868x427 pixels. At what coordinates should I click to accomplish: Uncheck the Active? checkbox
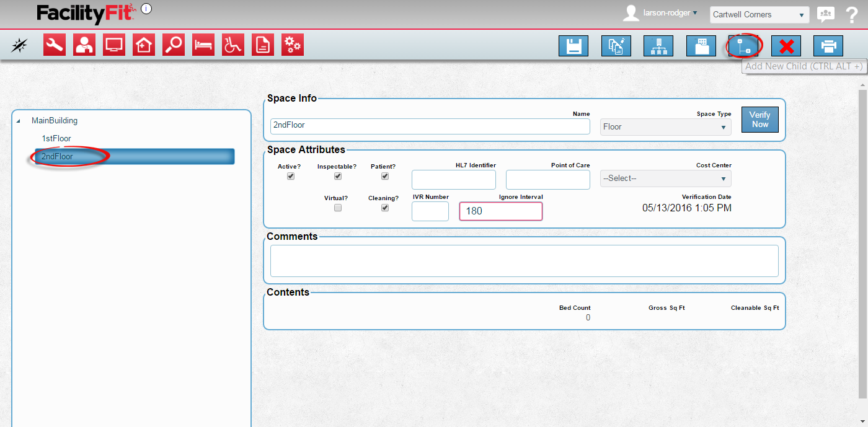290,176
